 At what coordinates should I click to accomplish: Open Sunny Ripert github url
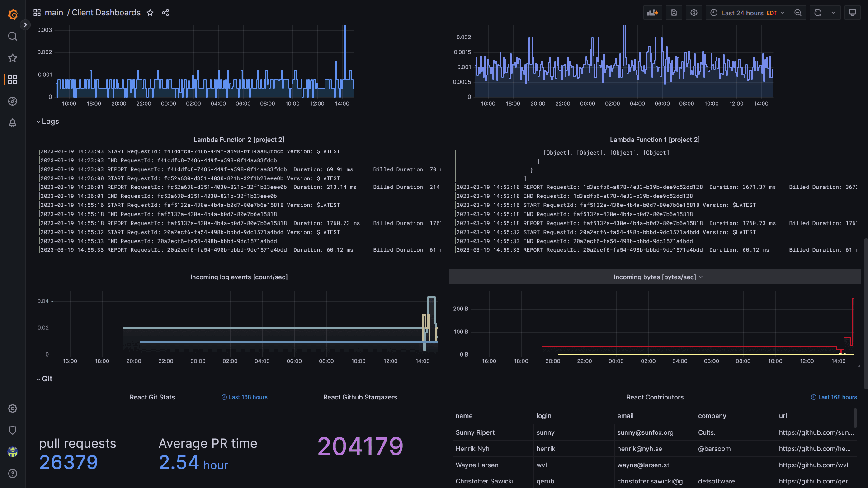pos(816,432)
